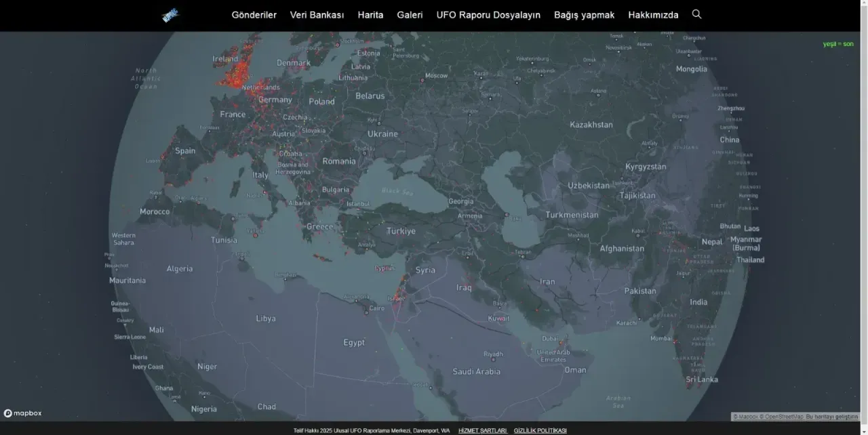The width and height of the screenshot is (868, 435).
Task: Click the Bu haritayı geliştirin link
Action: pyautogui.click(x=832, y=417)
